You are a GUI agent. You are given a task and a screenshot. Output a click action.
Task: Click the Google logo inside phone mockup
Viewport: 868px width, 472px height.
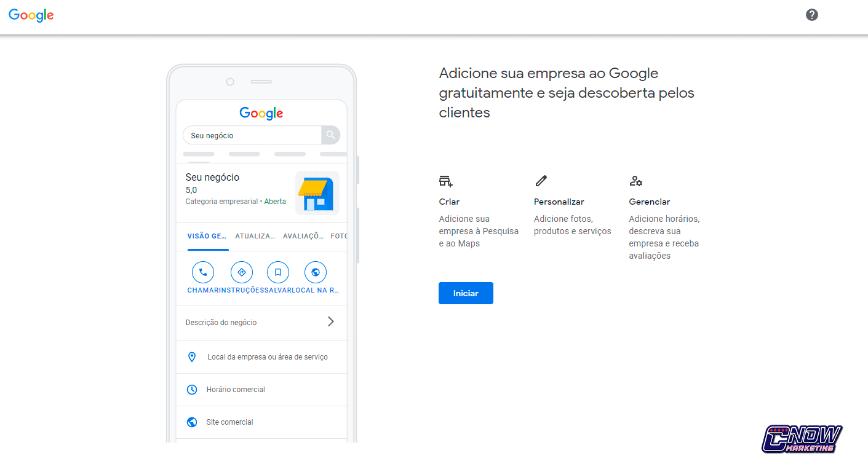pyautogui.click(x=261, y=114)
